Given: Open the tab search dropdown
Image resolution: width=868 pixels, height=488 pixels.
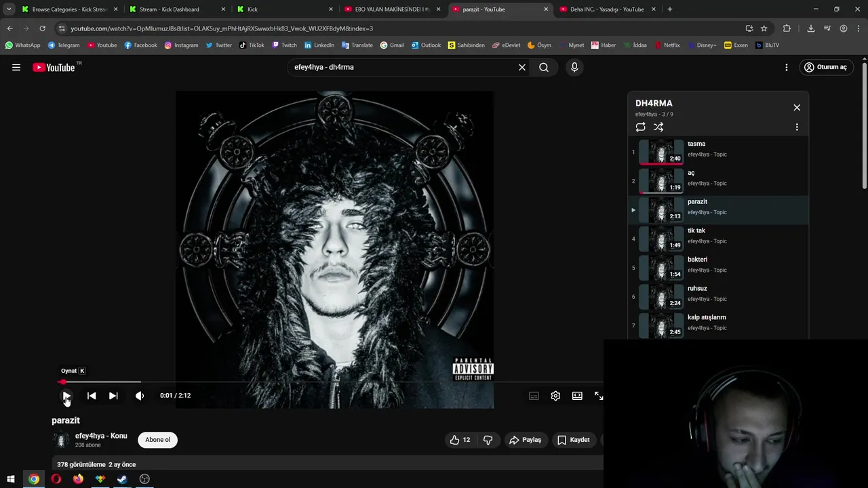Looking at the screenshot, I should [8, 9].
